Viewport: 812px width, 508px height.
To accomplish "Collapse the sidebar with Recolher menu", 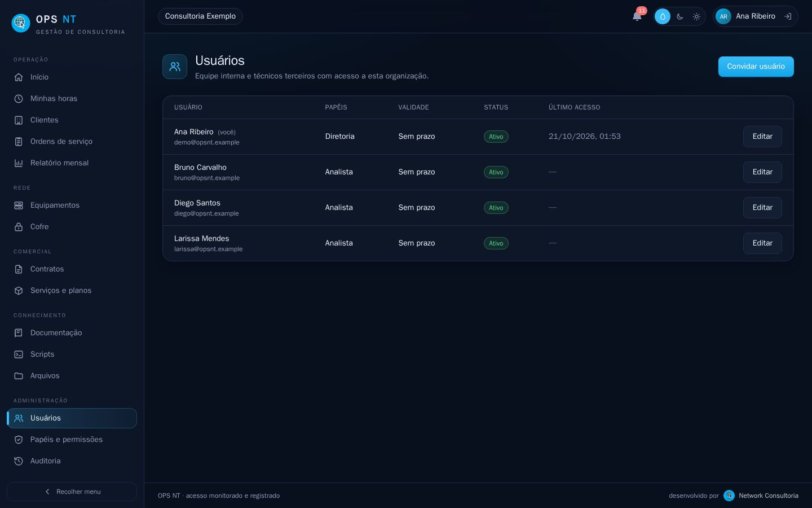I will click(x=72, y=492).
